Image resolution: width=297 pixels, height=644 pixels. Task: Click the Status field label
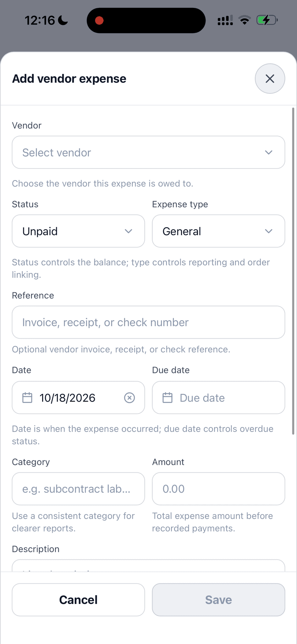coord(25,204)
